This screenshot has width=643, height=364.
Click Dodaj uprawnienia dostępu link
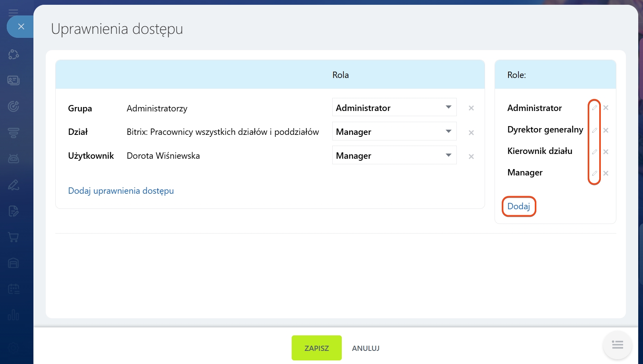click(x=121, y=191)
